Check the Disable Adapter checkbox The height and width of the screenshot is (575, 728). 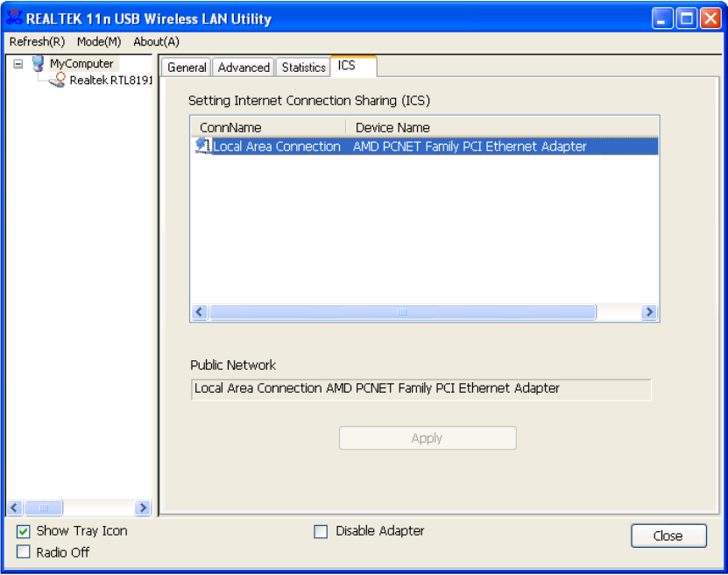point(321,531)
